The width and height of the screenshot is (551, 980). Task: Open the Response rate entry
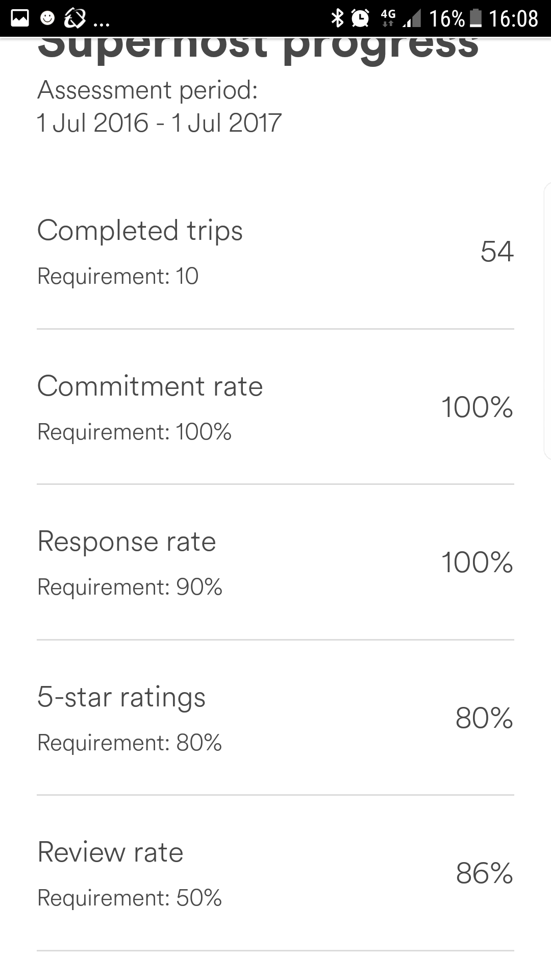pos(275,562)
